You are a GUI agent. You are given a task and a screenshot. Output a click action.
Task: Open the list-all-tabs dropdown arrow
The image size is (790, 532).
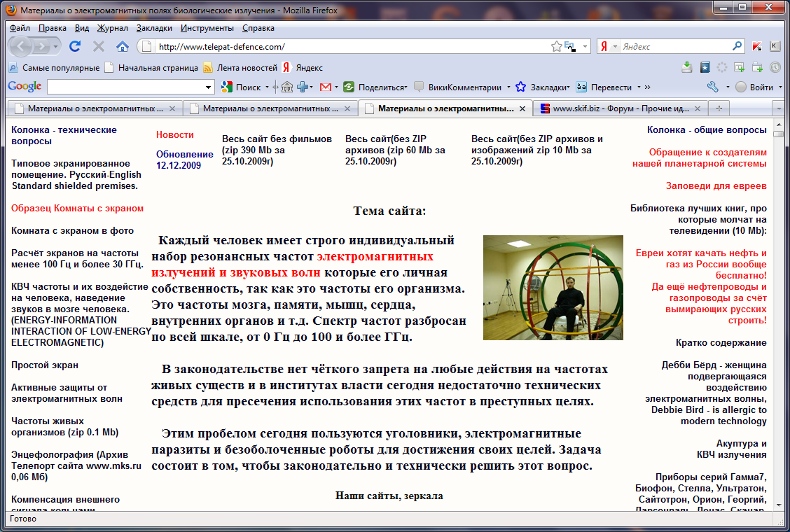point(777,108)
